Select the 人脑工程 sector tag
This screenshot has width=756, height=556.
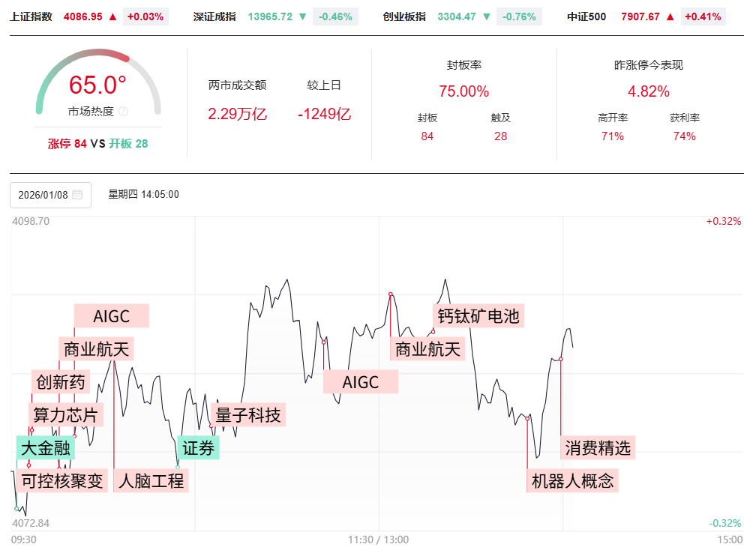[x=151, y=480]
